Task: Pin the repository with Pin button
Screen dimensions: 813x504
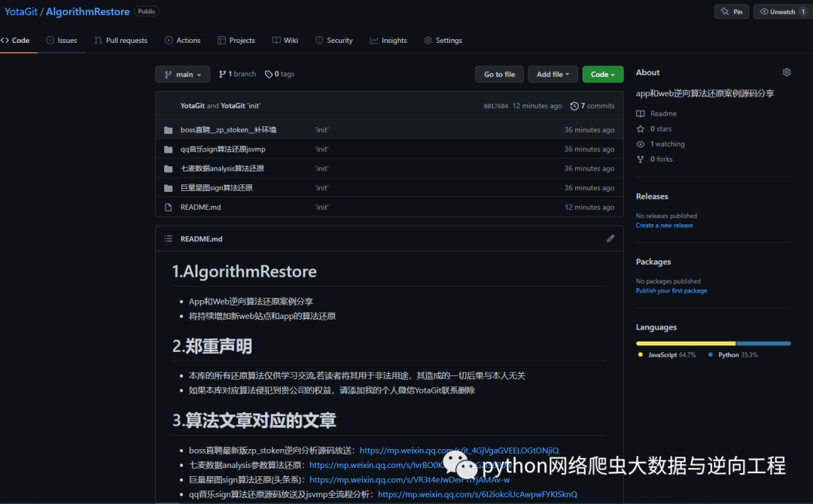Action: [x=732, y=11]
